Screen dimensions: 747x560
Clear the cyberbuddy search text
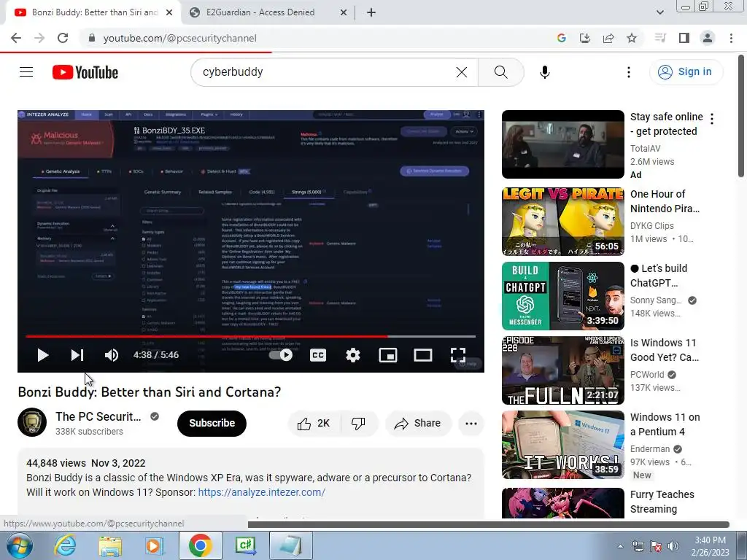point(462,72)
